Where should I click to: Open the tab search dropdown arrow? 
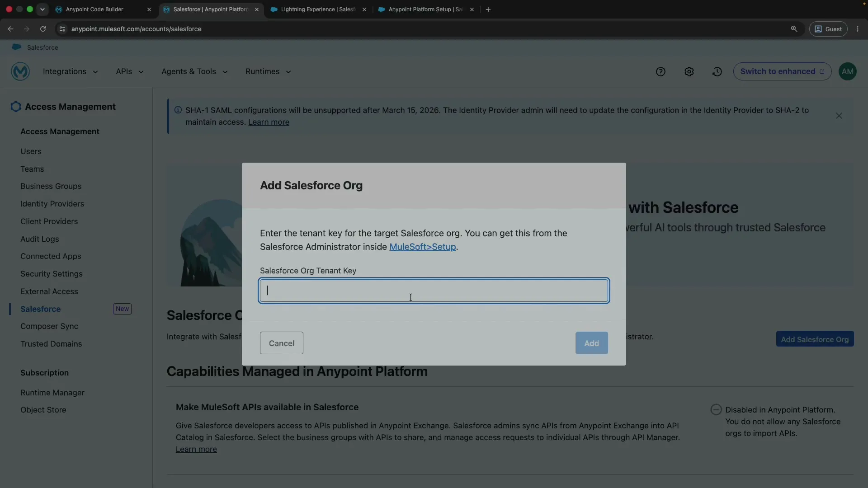click(42, 9)
